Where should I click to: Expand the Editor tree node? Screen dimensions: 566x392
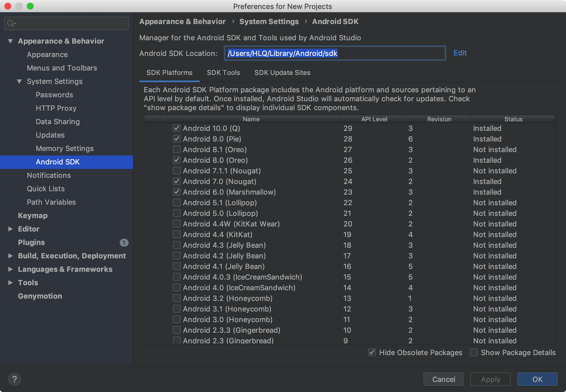point(10,229)
